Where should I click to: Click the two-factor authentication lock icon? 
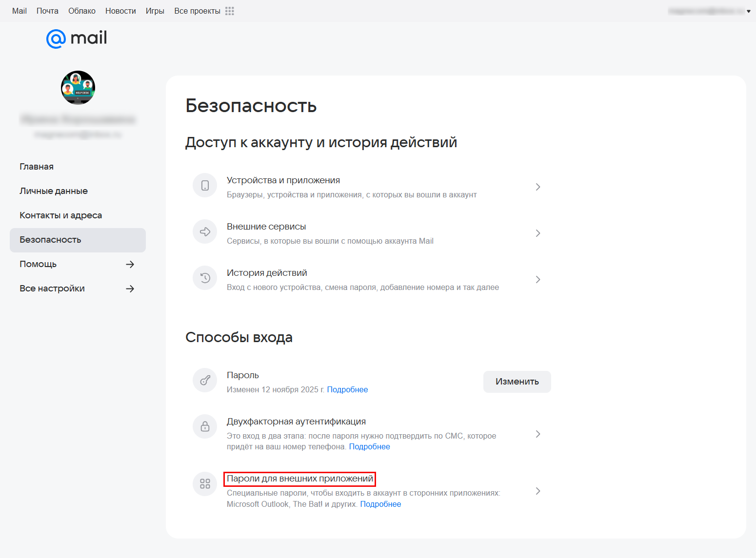coord(205,426)
